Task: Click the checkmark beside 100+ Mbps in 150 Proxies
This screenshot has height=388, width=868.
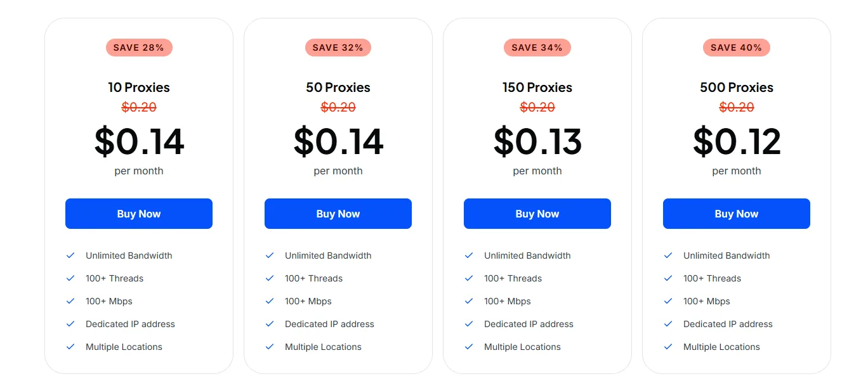Action: [x=469, y=301]
